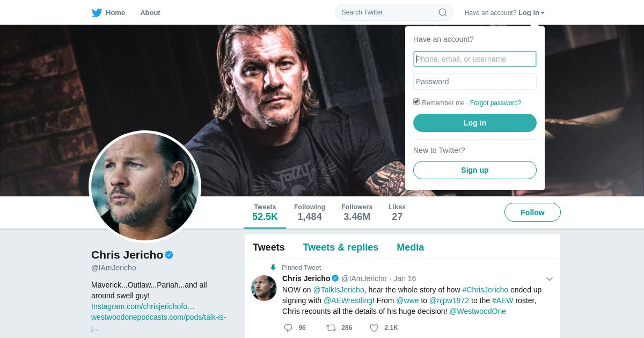Click the search magnifier icon

(x=443, y=12)
